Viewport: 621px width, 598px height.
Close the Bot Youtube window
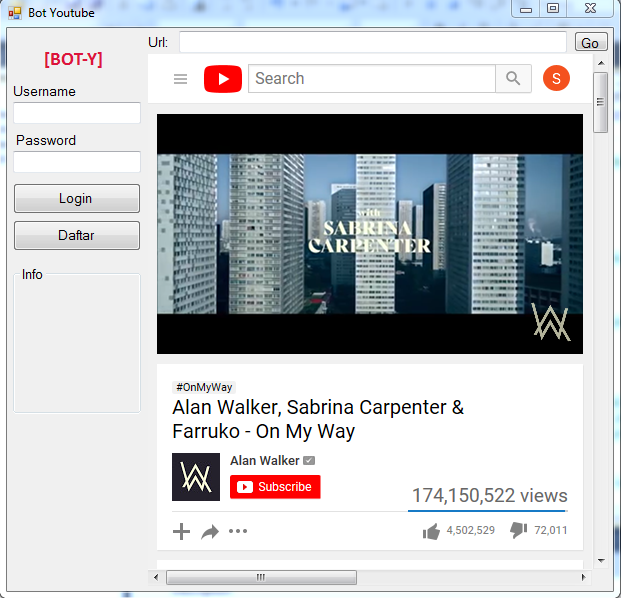pyautogui.click(x=590, y=9)
